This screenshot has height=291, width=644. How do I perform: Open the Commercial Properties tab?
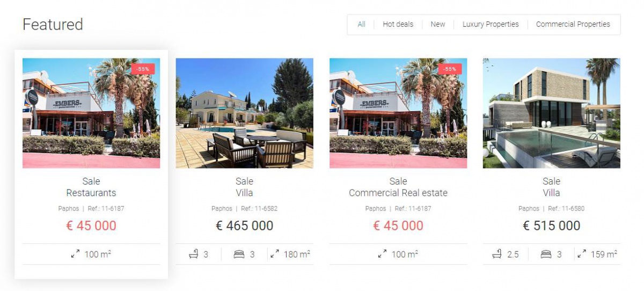[573, 24]
